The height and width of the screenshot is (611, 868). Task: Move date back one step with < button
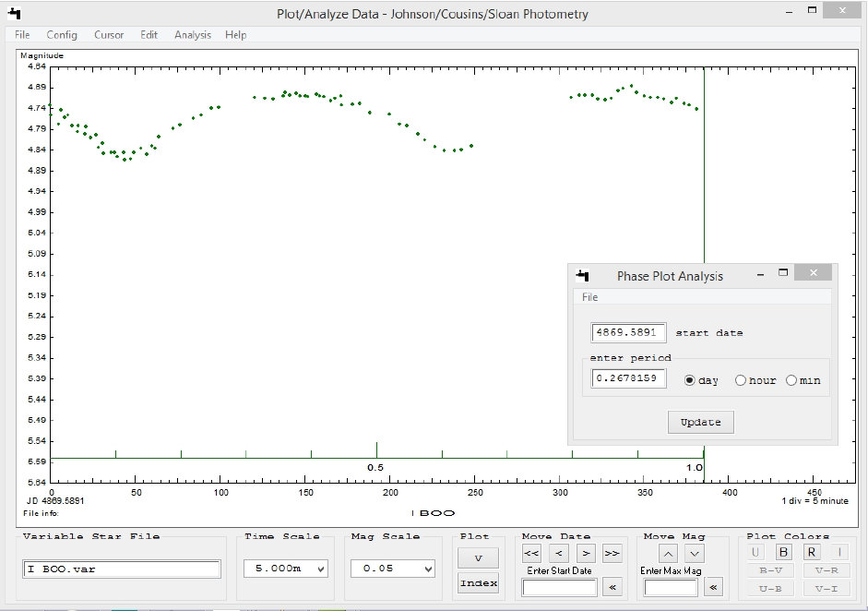point(559,554)
